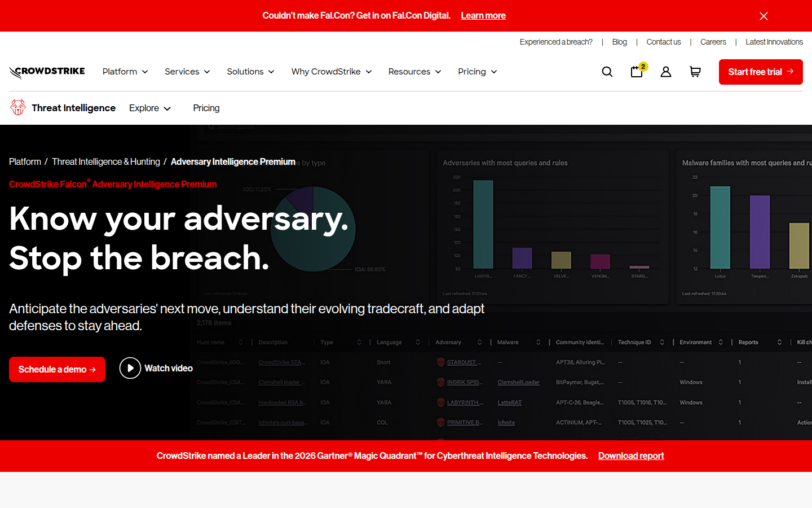Open the user account icon

click(666, 72)
